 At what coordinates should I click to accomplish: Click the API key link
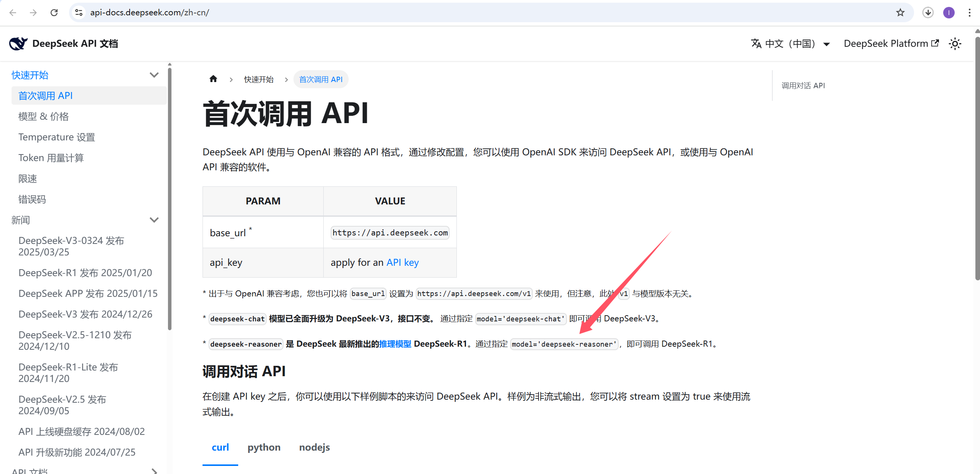coord(402,262)
